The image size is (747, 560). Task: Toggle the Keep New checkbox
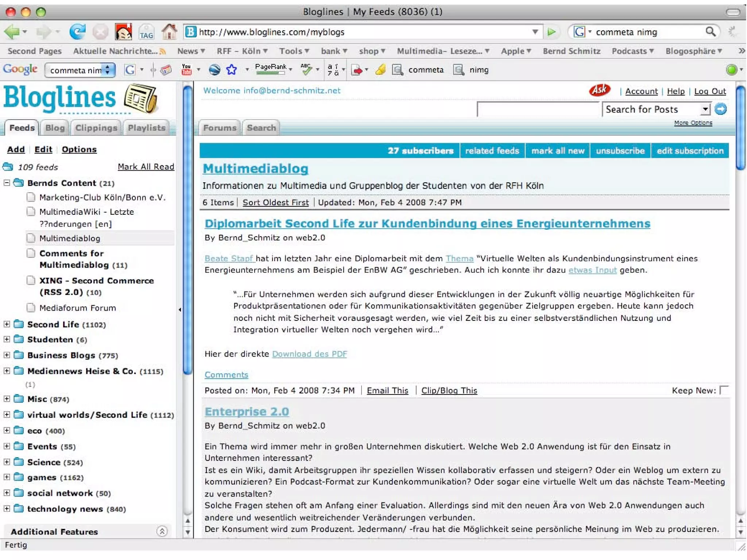pos(724,390)
